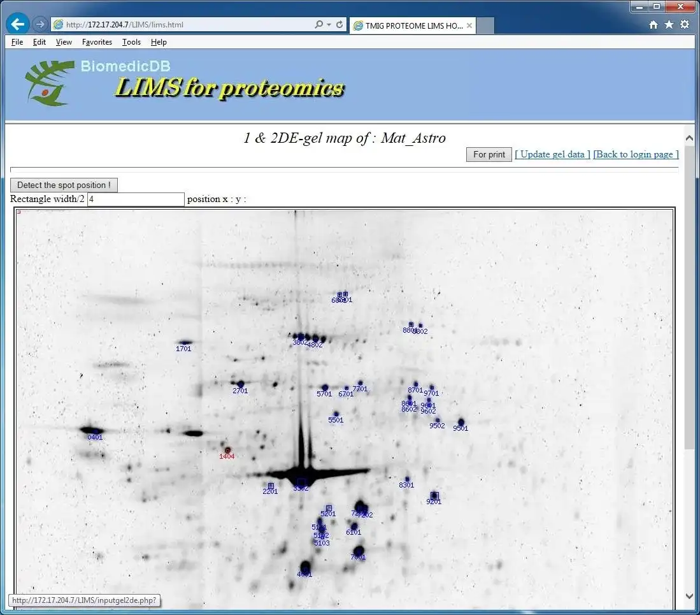Click the Rectangle width/2 input field
Viewport: 700px width, 615px height.
136,199
